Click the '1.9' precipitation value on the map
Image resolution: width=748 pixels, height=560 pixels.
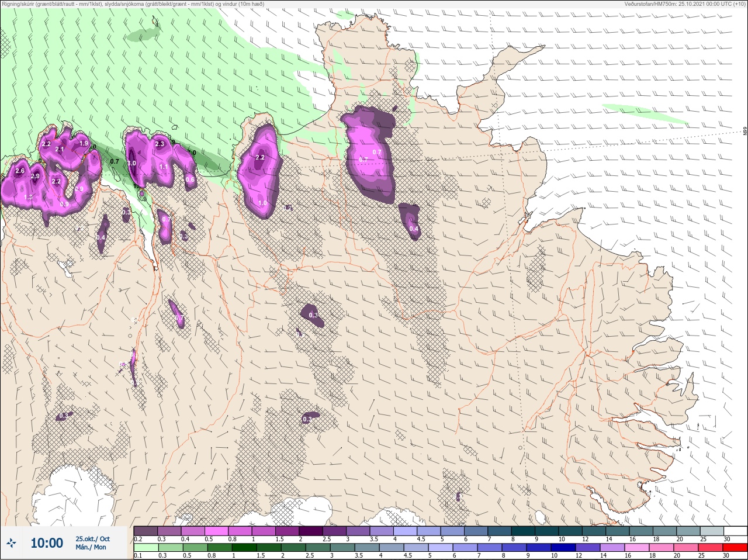point(84,143)
